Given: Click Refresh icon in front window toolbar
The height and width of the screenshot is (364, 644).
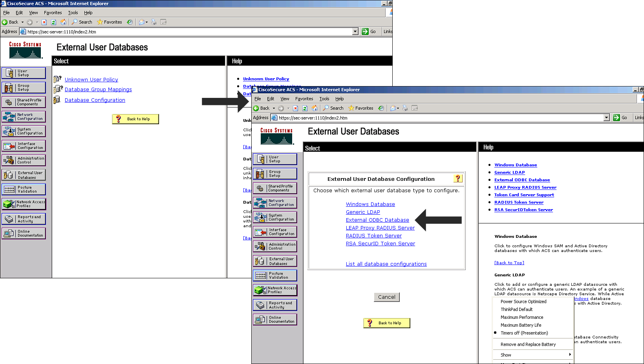Looking at the screenshot, I should pyautogui.click(x=305, y=108).
